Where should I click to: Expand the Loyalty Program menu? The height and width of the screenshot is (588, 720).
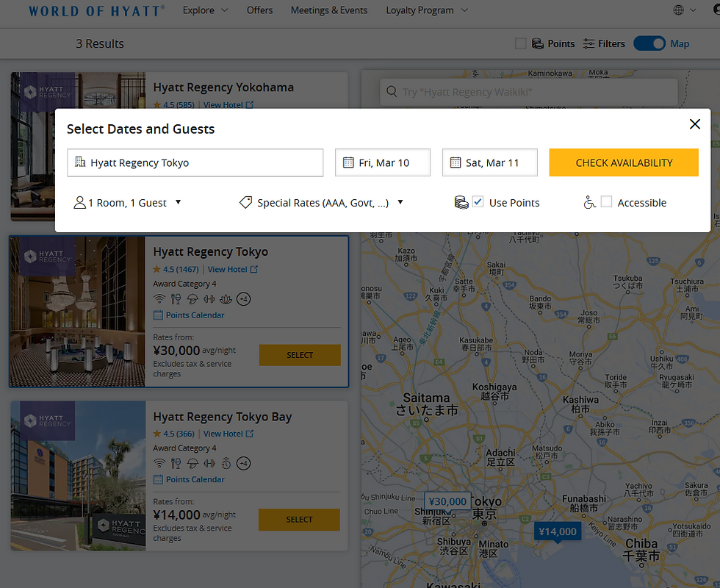pyautogui.click(x=427, y=10)
